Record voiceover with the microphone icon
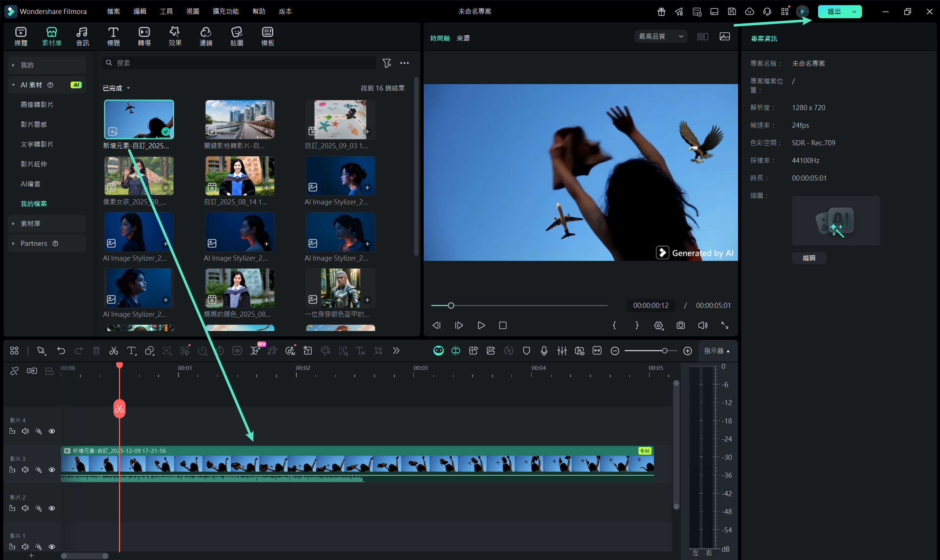This screenshot has width=940, height=560. [x=544, y=351]
